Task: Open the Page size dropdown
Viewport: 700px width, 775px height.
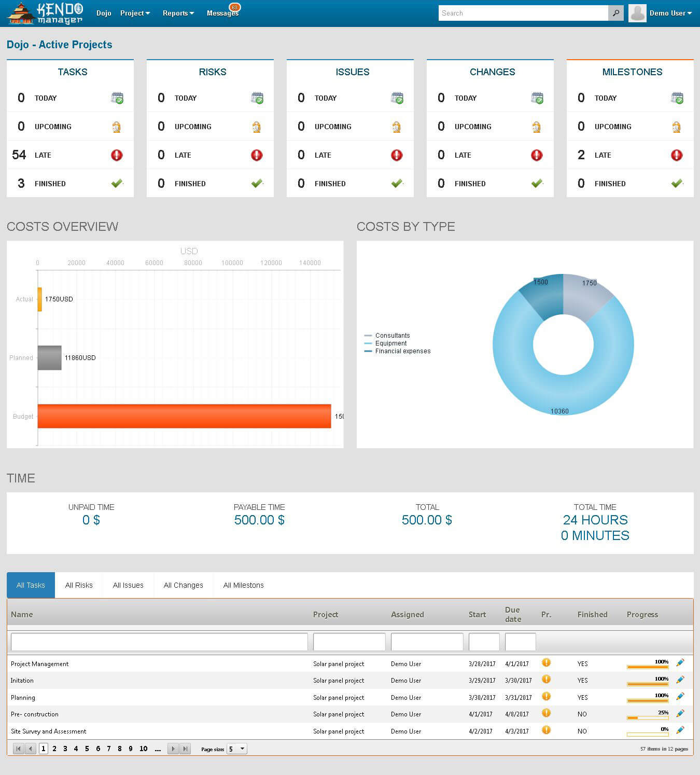Action: (x=236, y=749)
